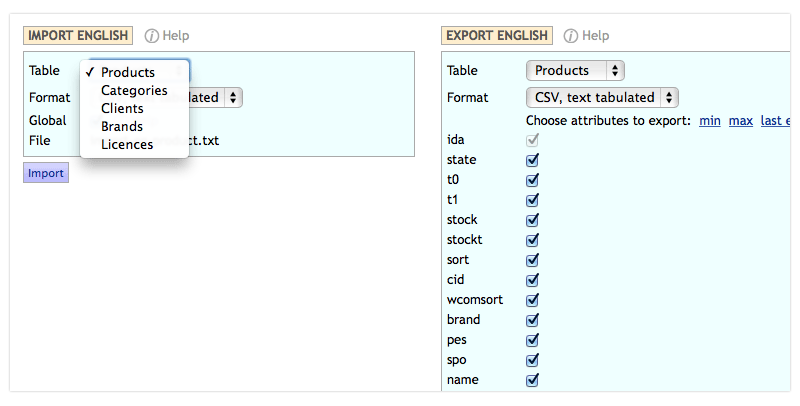Click the wcomsort attribute label
Screen dimensions: 800x406
[x=475, y=300]
